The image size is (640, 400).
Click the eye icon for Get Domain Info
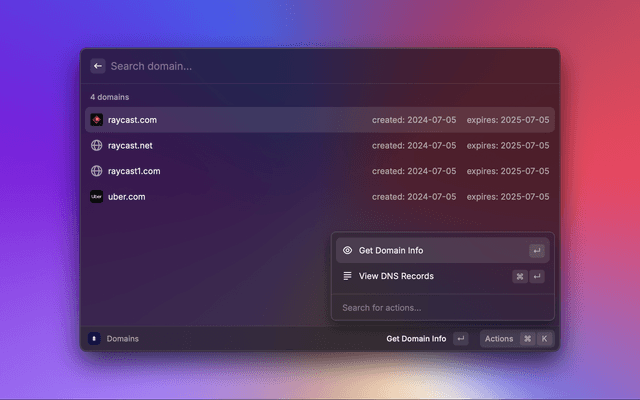[347, 251]
